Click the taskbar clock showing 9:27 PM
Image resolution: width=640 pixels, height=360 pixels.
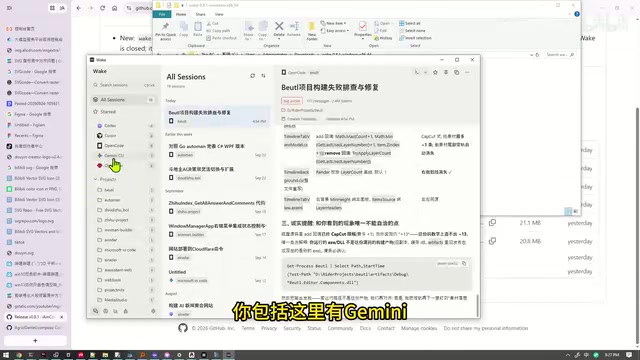(x=612, y=355)
